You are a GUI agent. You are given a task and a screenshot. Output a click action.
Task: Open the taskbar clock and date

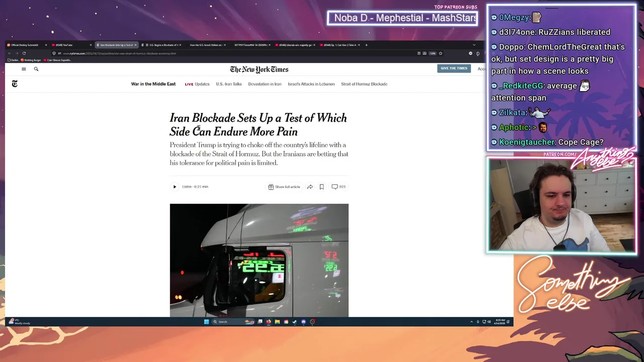pos(500,322)
